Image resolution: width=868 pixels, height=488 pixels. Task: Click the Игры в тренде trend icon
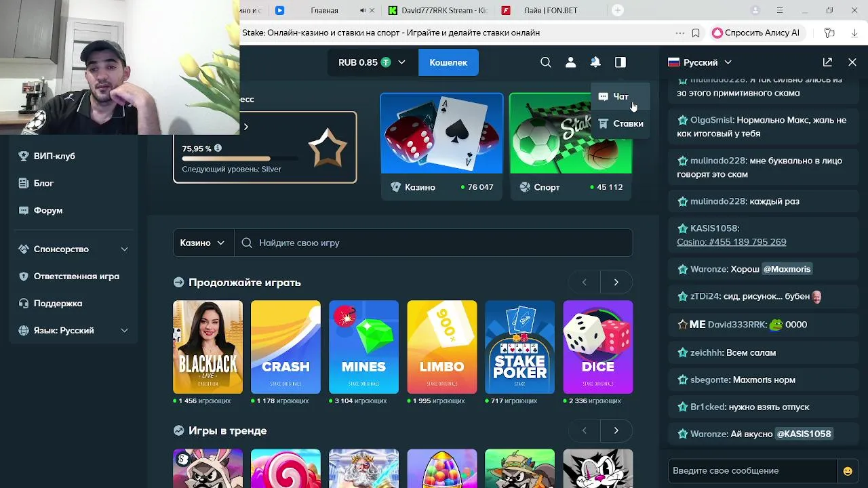tap(178, 430)
